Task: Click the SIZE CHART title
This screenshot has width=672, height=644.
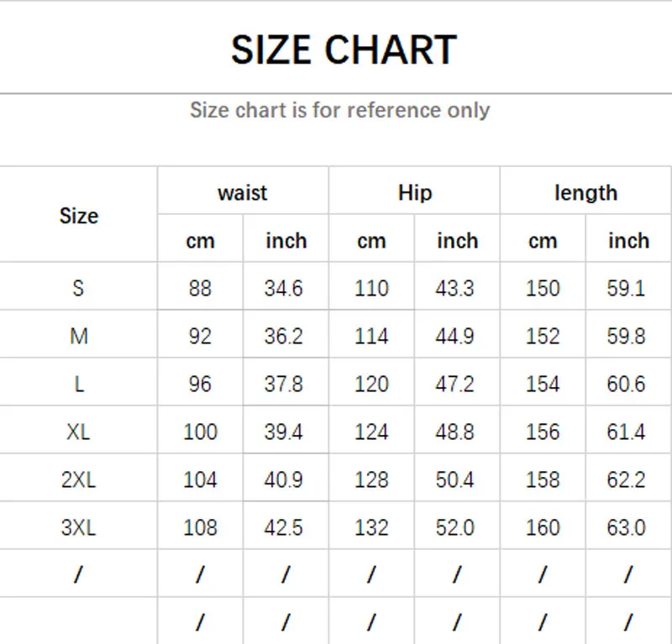Action: (x=344, y=50)
